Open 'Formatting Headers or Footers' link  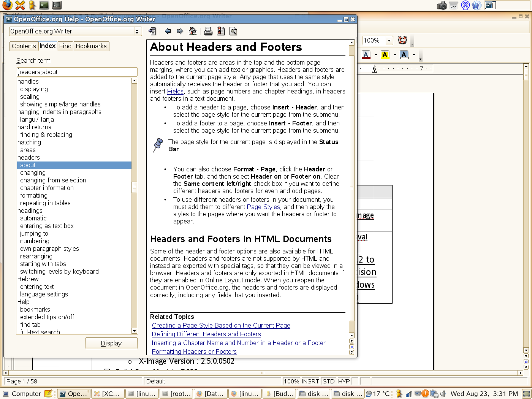[x=194, y=351]
